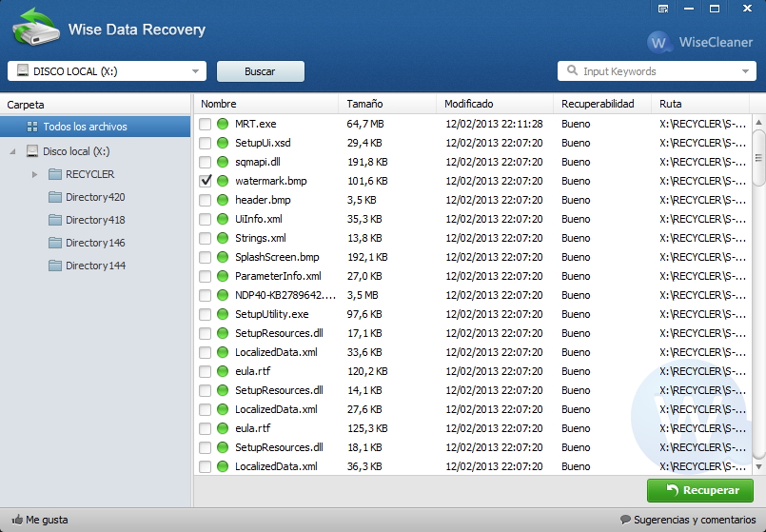Click the RECYCLER folder icon
This screenshot has height=532, width=766.
(x=55, y=174)
